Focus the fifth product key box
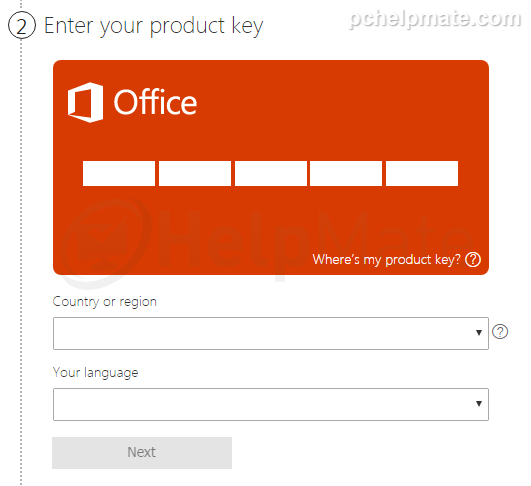The height and width of the screenshot is (486, 531). pos(422,173)
